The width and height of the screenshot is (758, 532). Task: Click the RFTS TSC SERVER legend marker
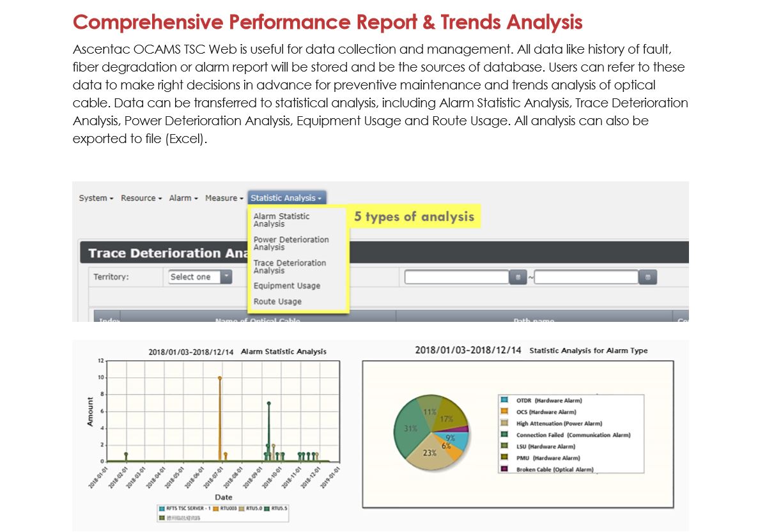coord(161,508)
